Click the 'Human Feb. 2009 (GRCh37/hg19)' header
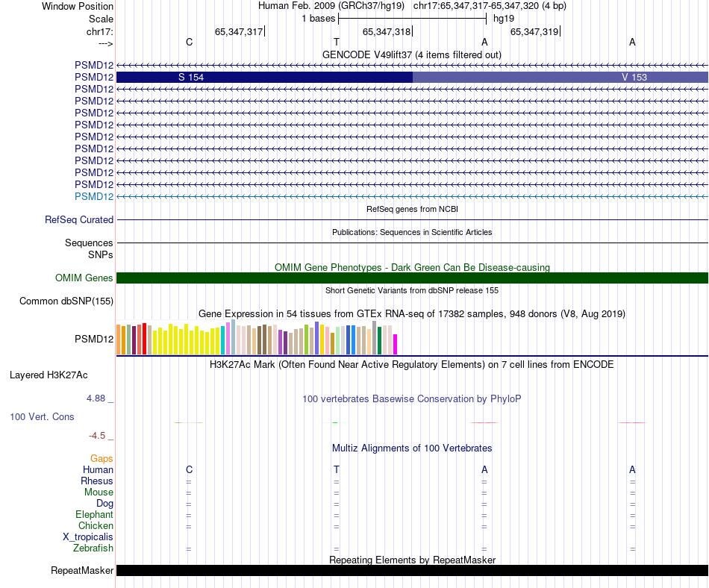 tap(331, 6)
